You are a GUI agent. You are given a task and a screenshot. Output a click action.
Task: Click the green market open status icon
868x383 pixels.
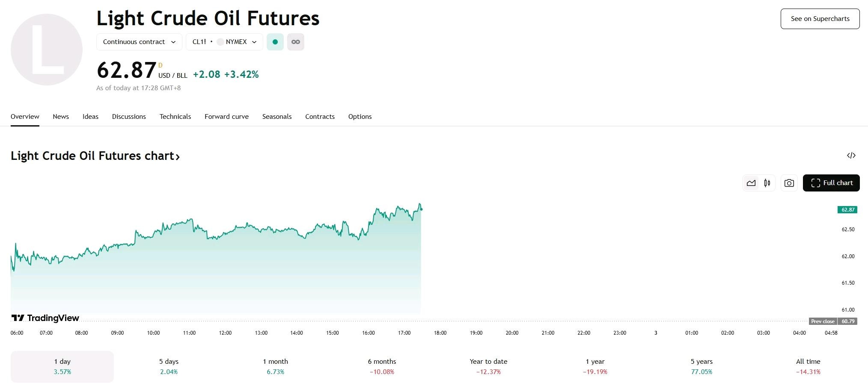pyautogui.click(x=275, y=42)
